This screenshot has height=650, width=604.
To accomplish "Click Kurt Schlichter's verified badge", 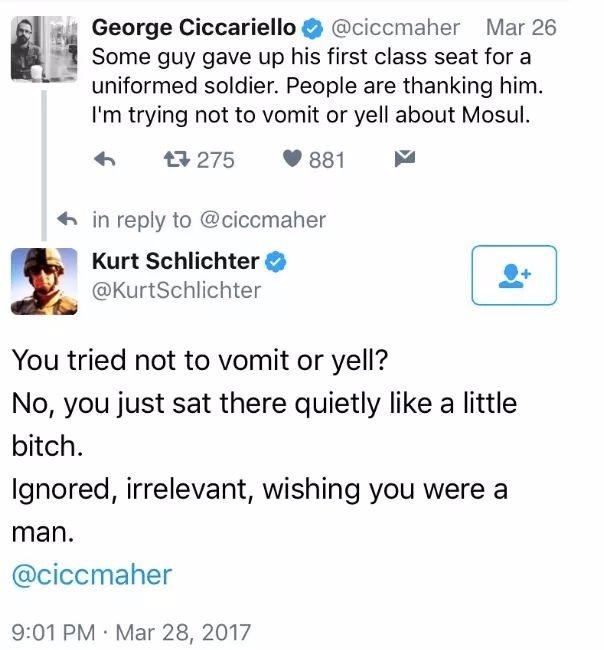I will pos(277,262).
